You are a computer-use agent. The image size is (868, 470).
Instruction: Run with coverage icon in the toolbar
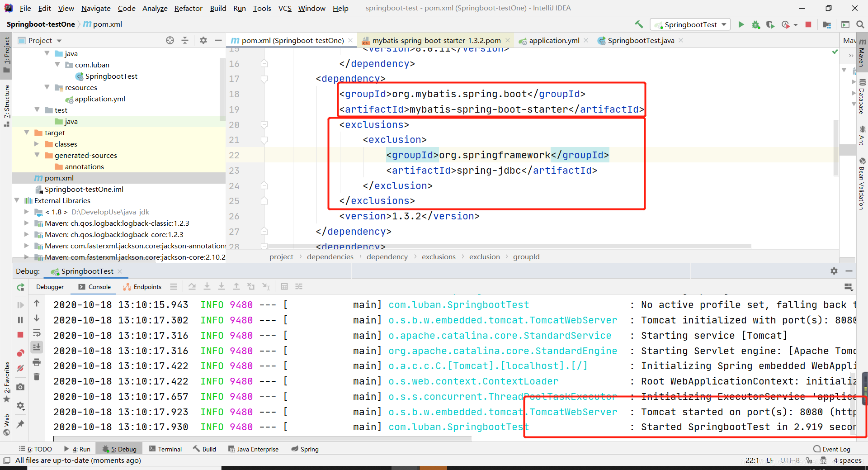tap(770, 24)
